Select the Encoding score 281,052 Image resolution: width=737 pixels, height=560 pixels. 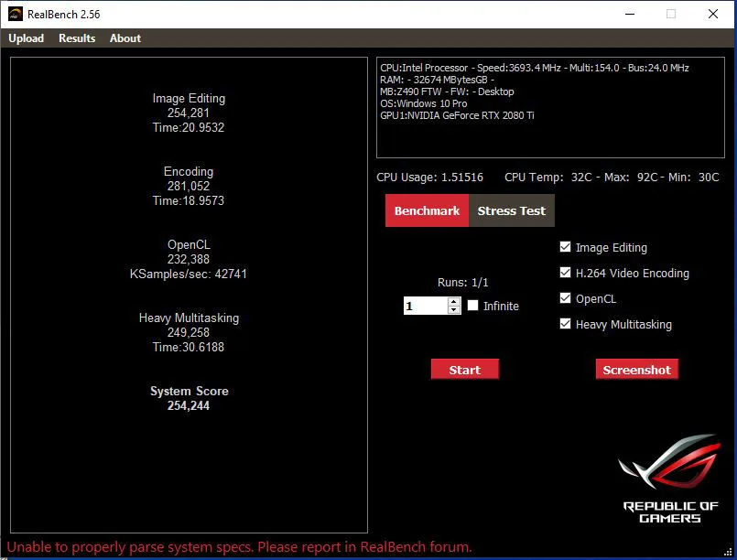[189, 186]
